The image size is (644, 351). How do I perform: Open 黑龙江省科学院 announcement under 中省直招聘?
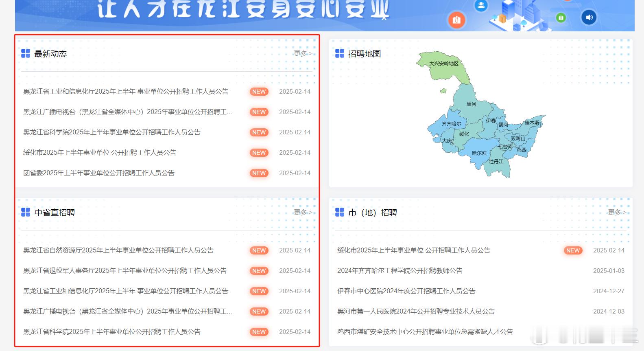coord(112,332)
